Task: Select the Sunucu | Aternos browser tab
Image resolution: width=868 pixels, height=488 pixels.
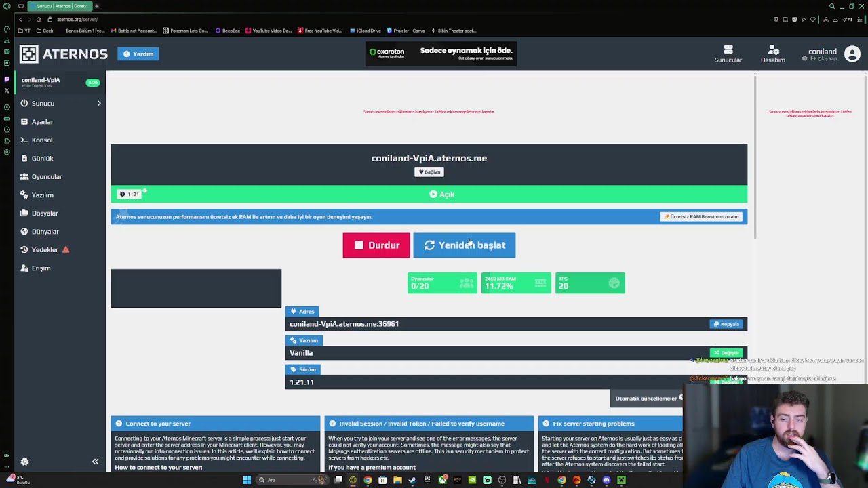Action: 61,6
